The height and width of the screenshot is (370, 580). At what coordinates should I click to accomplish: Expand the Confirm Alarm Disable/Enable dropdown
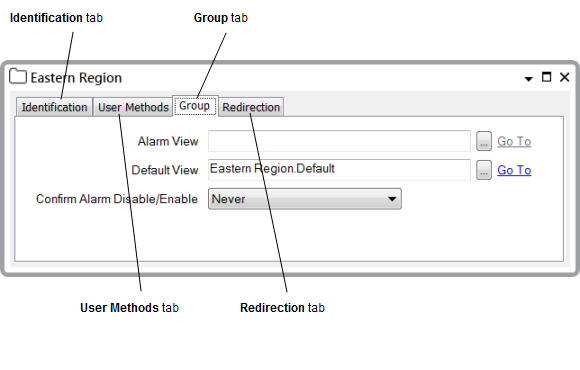305,199
